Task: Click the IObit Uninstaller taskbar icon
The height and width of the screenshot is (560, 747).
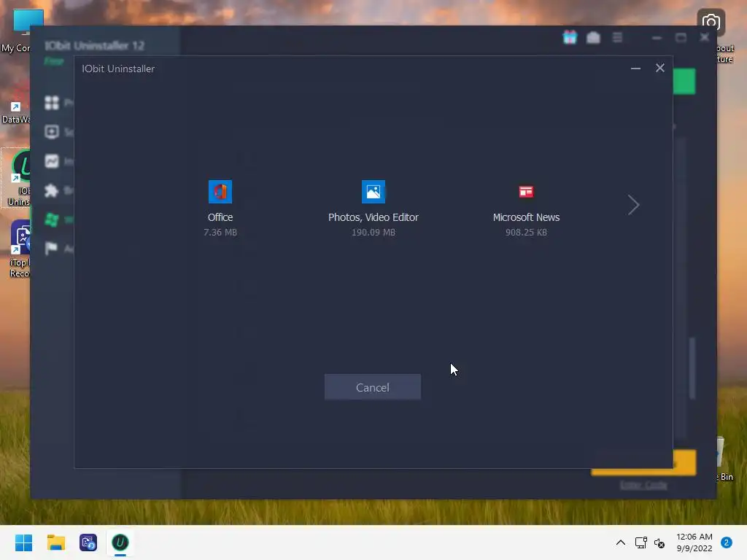Action: pyautogui.click(x=120, y=542)
